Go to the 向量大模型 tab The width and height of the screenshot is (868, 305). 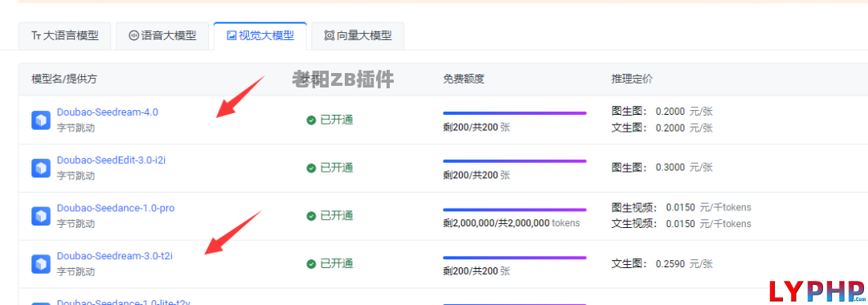[358, 36]
